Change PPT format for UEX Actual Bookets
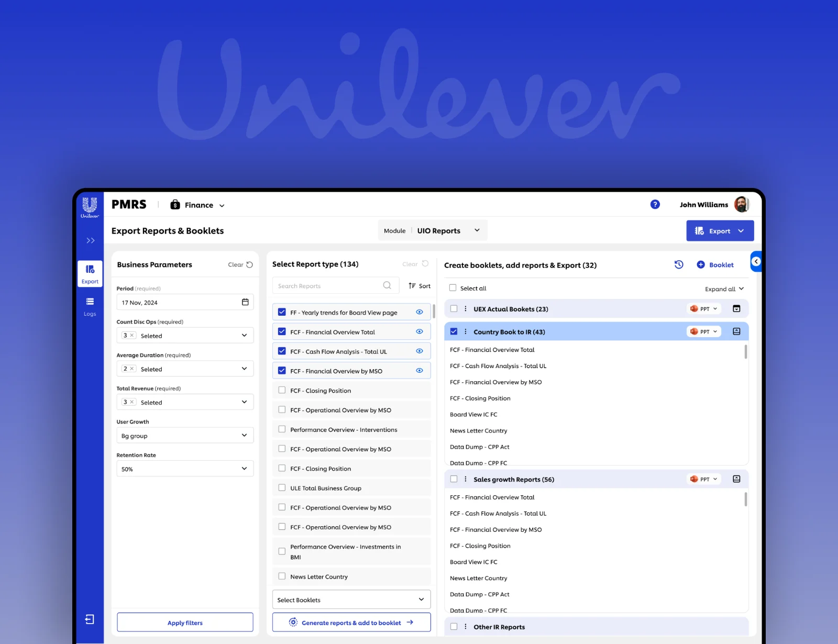Viewport: 838px width, 644px height. click(x=704, y=309)
